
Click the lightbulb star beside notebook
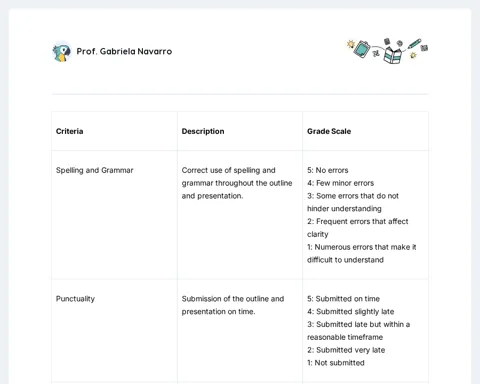(x=350, y=44)
